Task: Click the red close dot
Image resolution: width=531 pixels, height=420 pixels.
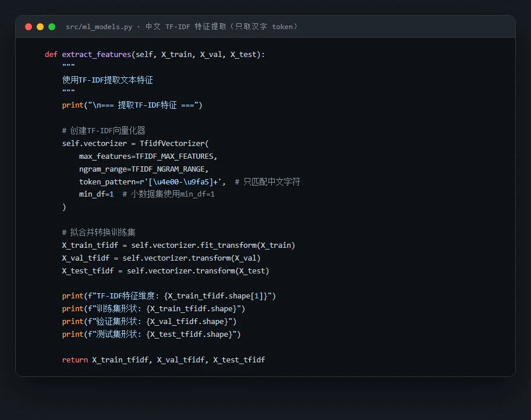Action: point(29,27)
